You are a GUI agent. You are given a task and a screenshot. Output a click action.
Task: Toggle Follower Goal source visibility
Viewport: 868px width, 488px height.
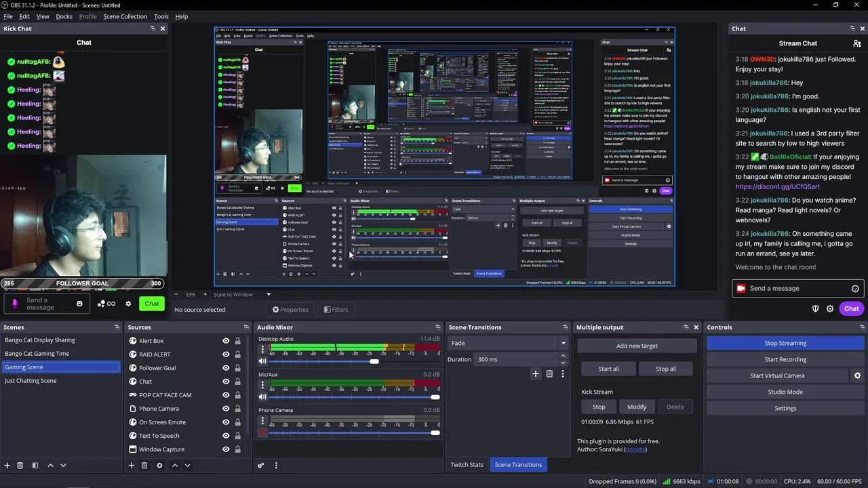pyautogui.click(x=226, y=368)
